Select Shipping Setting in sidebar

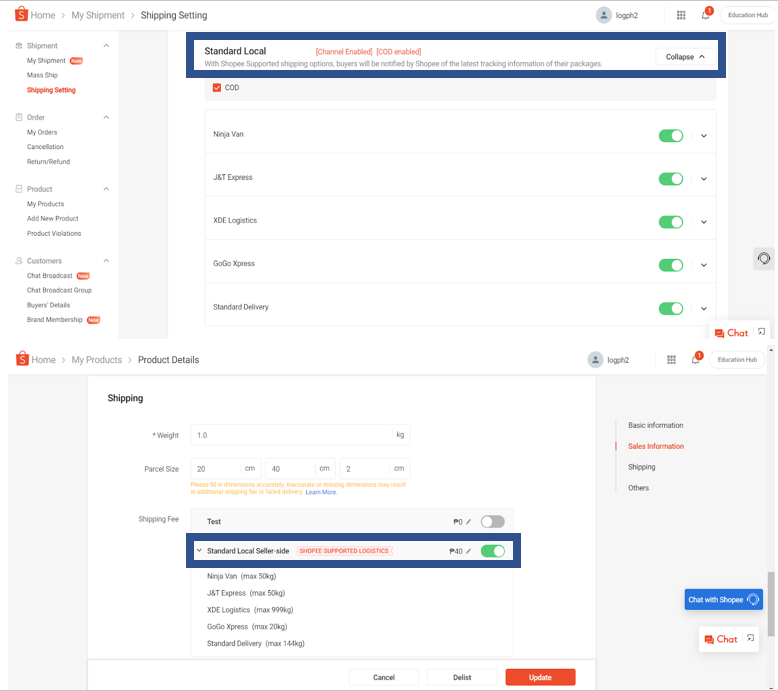(x=51, y=90)
